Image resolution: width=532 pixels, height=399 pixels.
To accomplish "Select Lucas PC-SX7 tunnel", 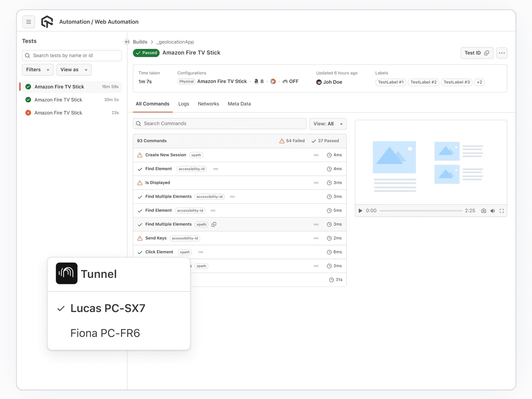I will coord(108,308).
